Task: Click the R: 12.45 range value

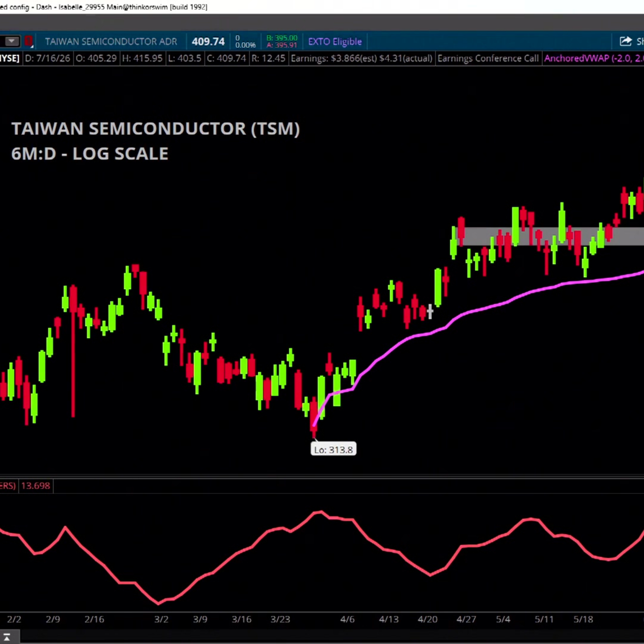Action: point(268,58)
